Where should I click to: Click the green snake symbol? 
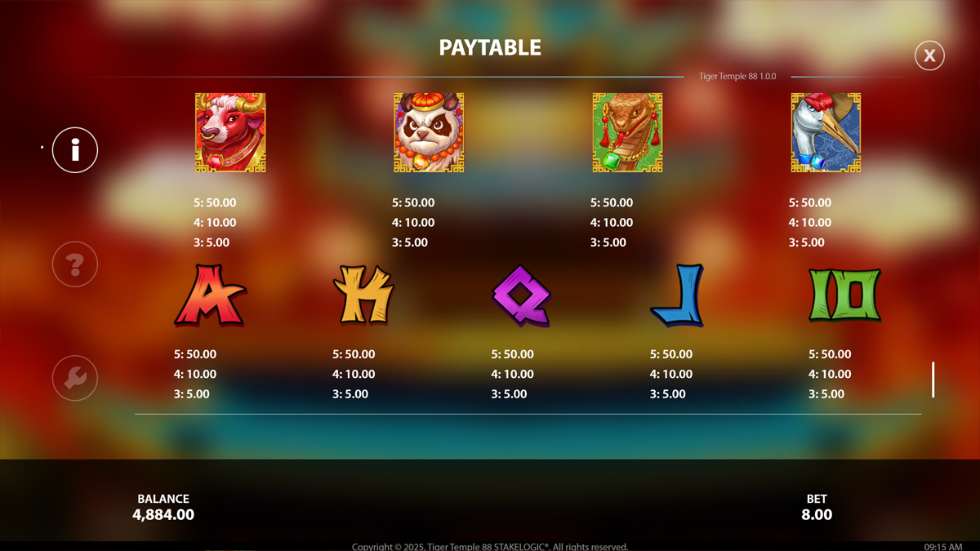click(627, 132)
